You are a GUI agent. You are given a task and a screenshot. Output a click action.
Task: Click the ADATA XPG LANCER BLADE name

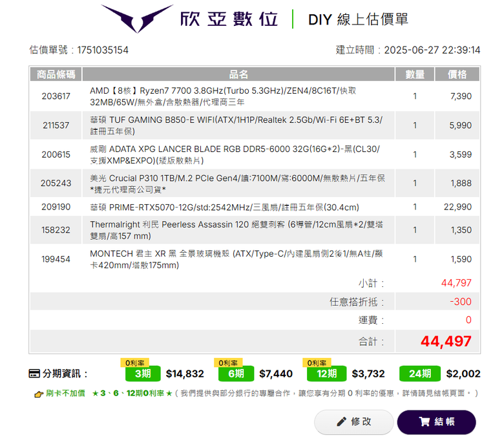click(235, 154)
